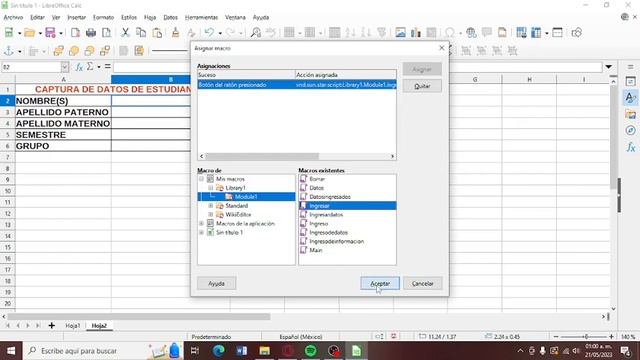Add a new sheet with plus button
640x360 pixels.
[x=51, y=326]
